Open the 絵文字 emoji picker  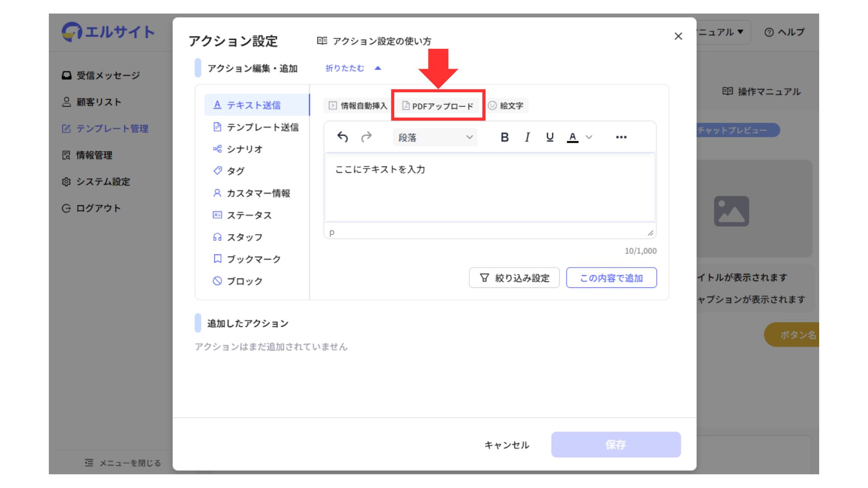(x=506, y=106)
